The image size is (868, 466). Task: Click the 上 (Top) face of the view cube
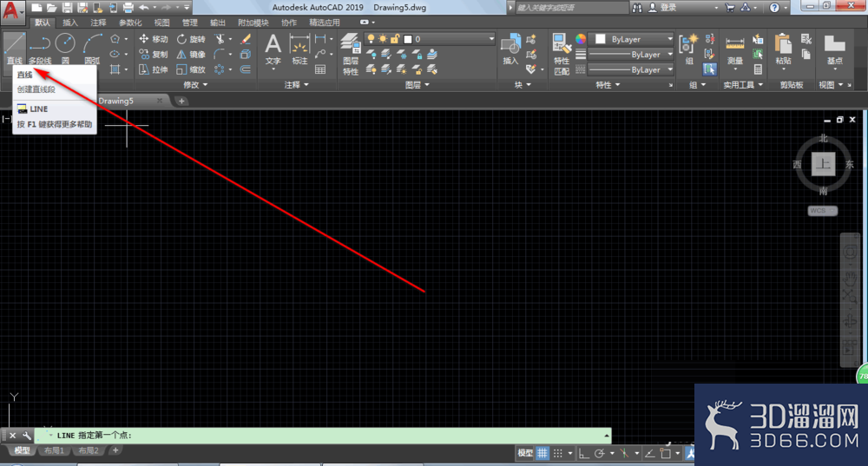pyautogui.click(x=823, y=164)
